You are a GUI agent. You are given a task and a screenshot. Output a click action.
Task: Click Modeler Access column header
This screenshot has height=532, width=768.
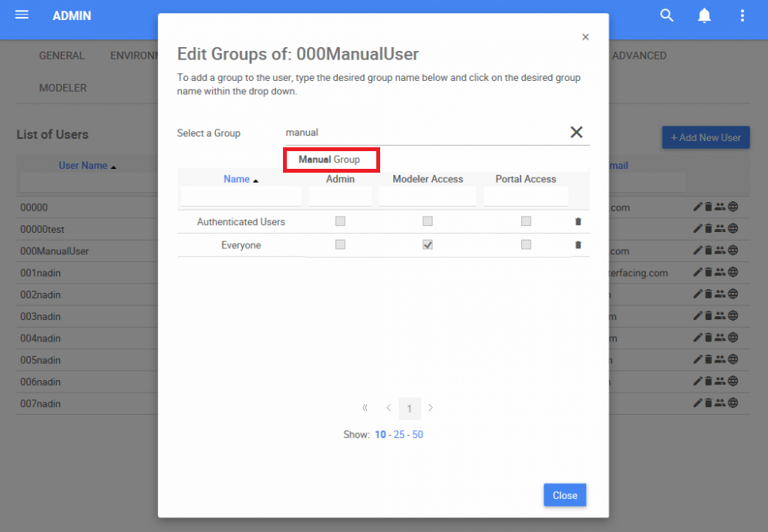pyautogui.click(x=428, y=179)
